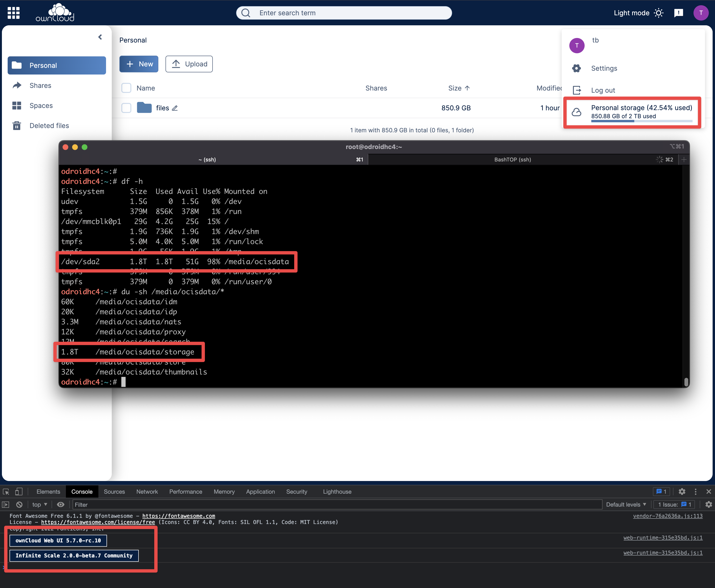Click the DevTools inspect element icon
The height and width of the screenshot is (588, 715).
(x=6, y=492)
